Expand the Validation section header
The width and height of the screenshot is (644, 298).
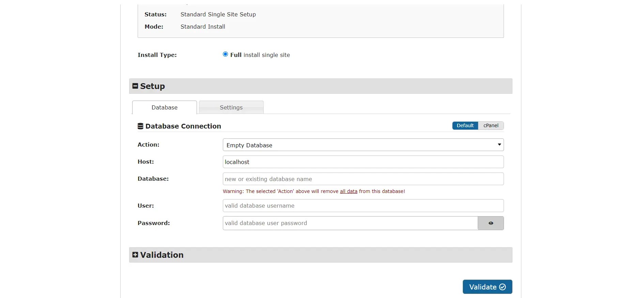pos(320,255)
